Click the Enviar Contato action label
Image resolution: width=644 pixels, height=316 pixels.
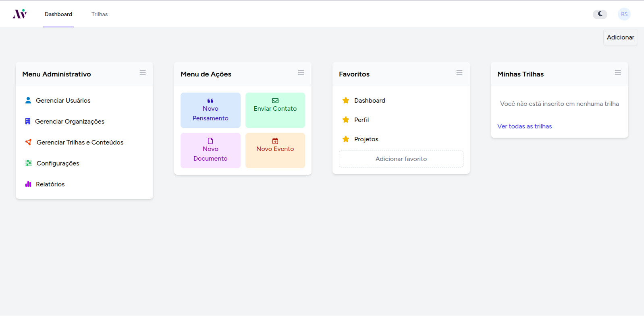[275, 109]
